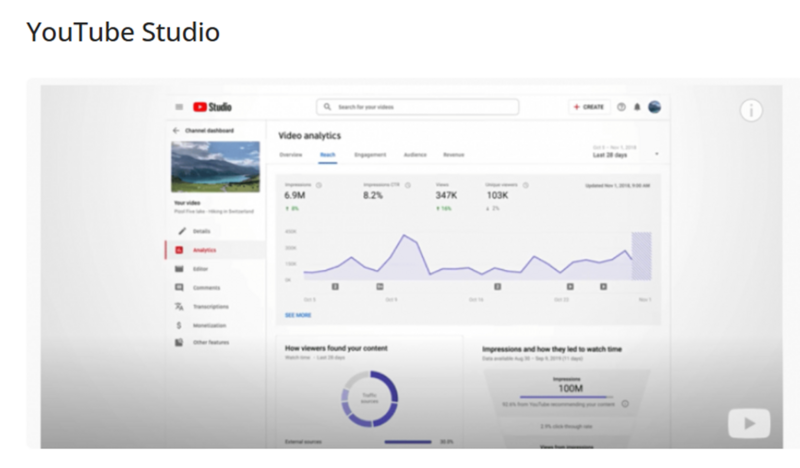Click the Impressions info icon
Viewport: 800px width, 468px height.
(x=319, y=185)
